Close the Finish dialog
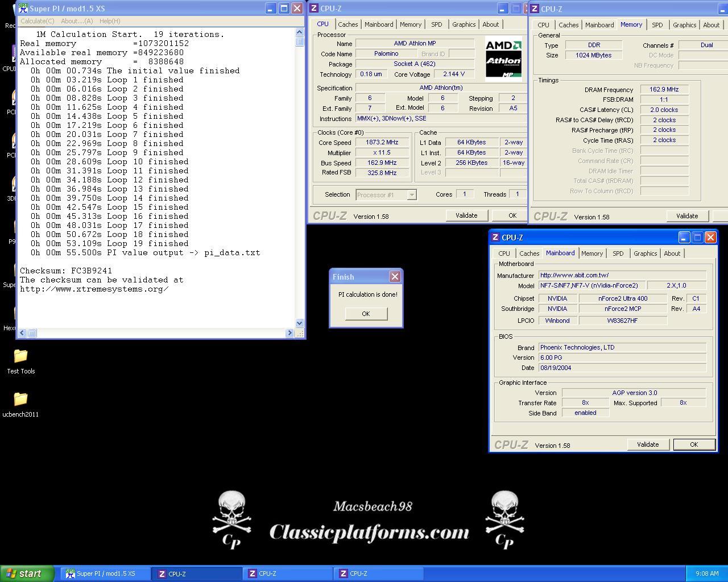Screen dimensions: 728x582 point(395,277)
